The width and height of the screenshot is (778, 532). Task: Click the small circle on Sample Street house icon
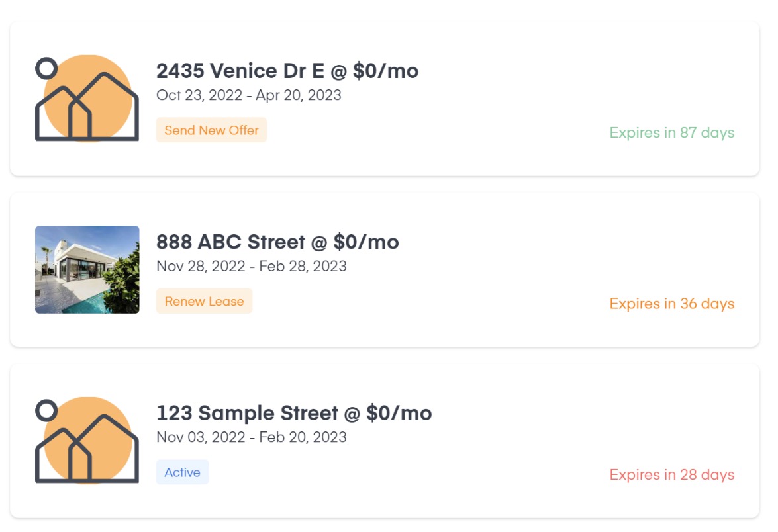(x=46, y=410)
